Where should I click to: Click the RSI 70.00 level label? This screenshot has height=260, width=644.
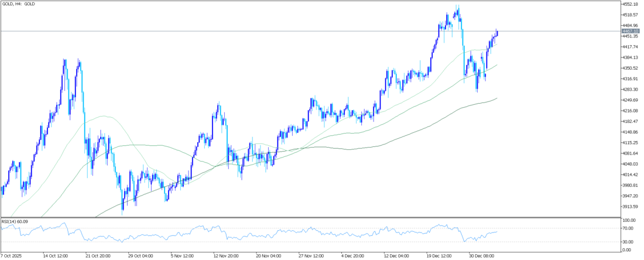627,229
